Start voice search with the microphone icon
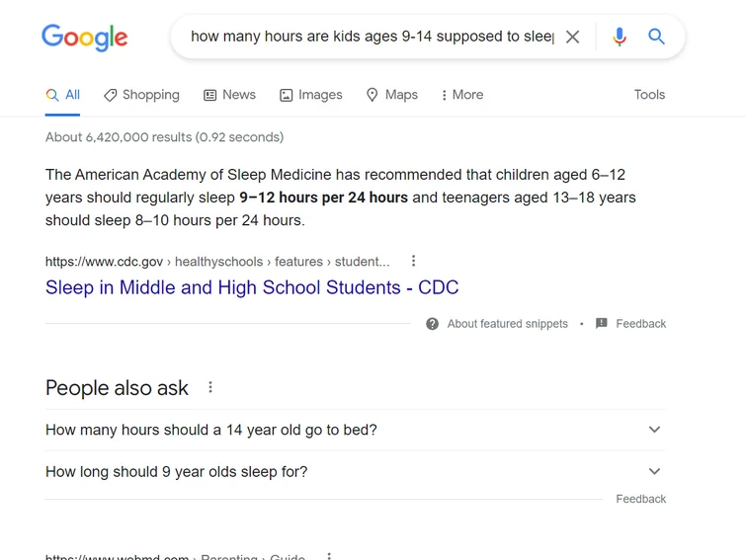Image resolution: width=746 pixels, height=560 pixels. coord(620,38)
